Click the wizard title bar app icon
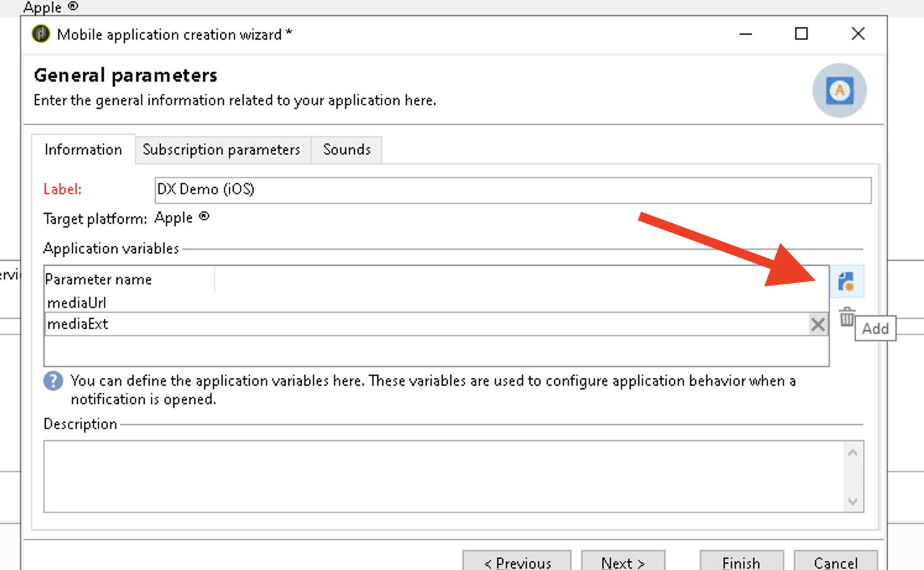 [x=41, y=34]
